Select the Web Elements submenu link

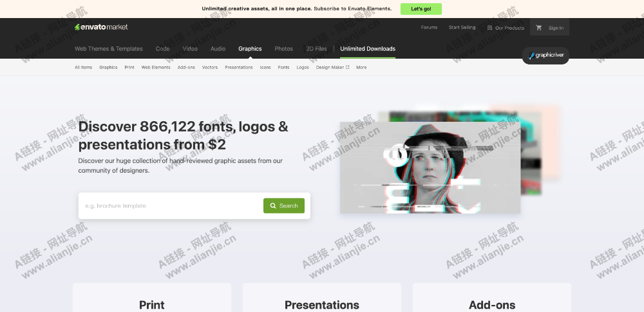(156, 68)
